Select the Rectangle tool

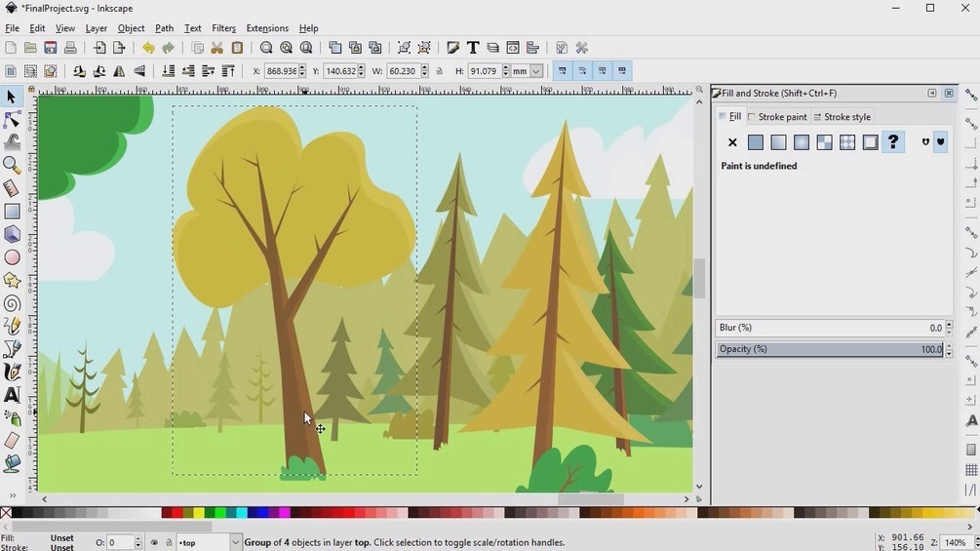click(12, 212)
